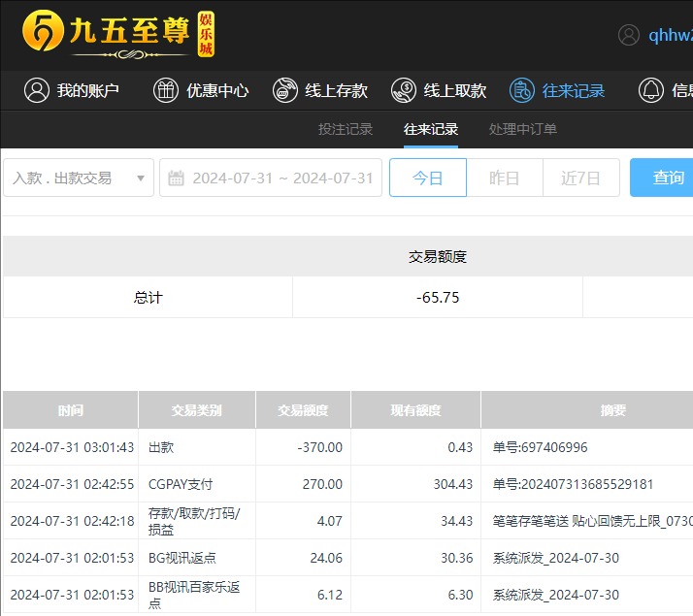693x616 pixels.
Task: Open the user profile avatar icon
Action: click(629, 35)
